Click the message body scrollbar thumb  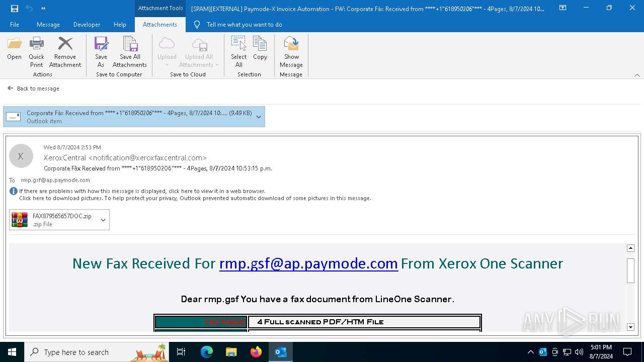pyautogui.click(x=630, y=270)
